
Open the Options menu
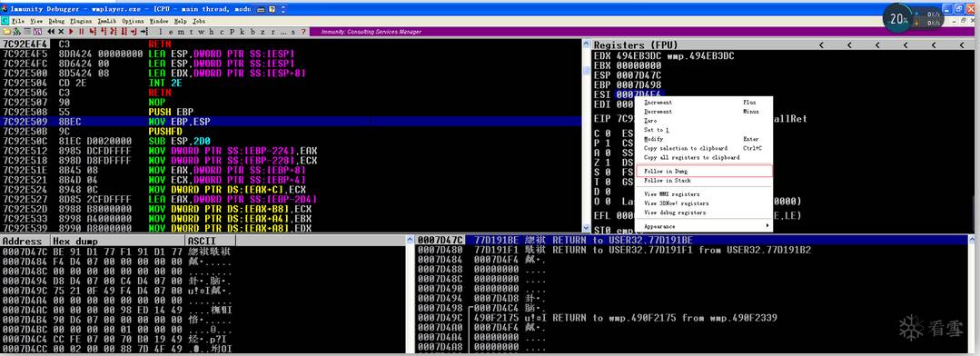(133, 21)
